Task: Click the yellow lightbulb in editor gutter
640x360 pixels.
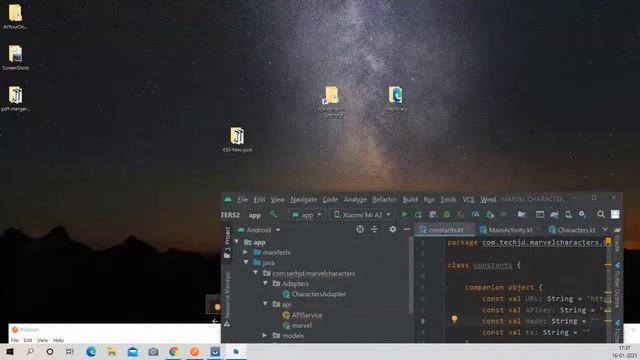Action: [454, 318]
